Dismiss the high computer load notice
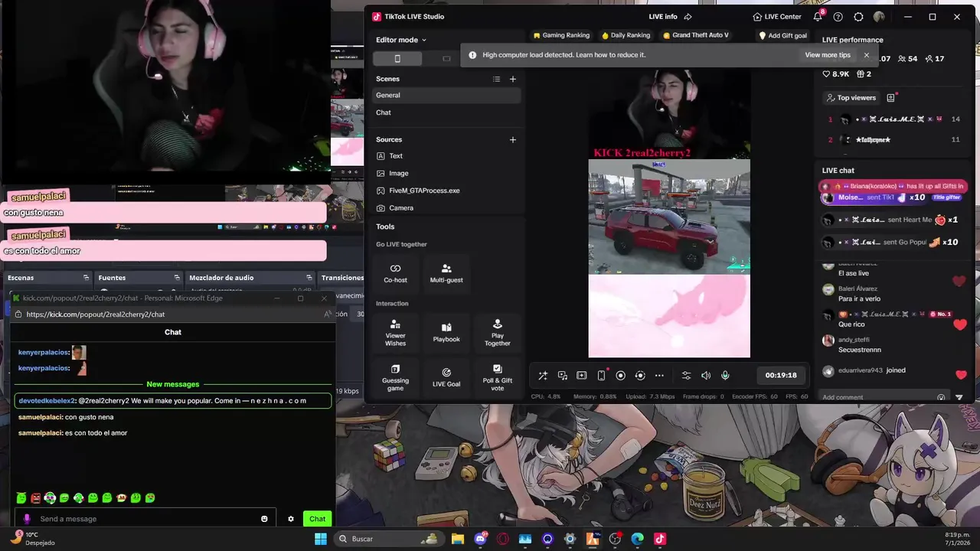 point(867,55)
